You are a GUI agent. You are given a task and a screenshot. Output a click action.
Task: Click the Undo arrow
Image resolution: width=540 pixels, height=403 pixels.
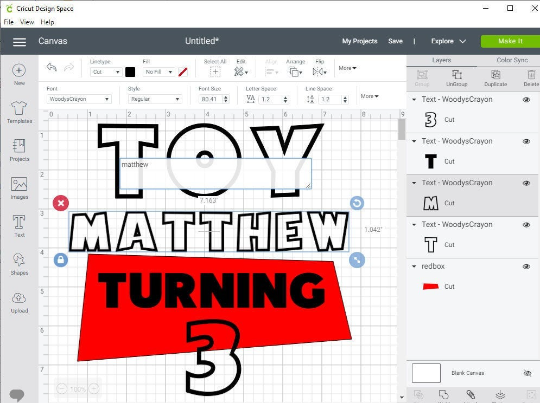point(52,67)
